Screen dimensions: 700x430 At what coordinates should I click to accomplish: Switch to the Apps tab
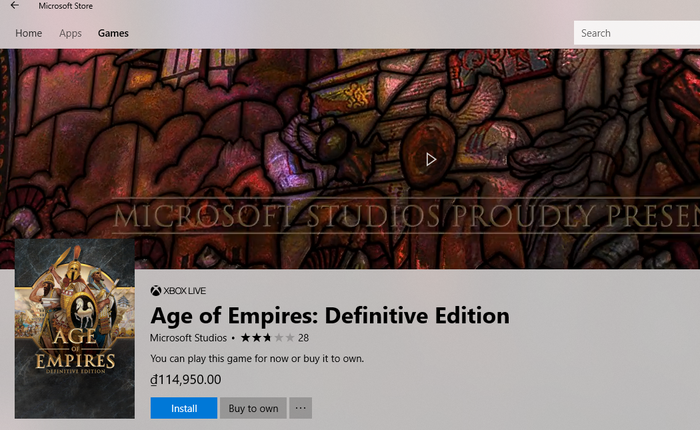(x=70, y=33)
